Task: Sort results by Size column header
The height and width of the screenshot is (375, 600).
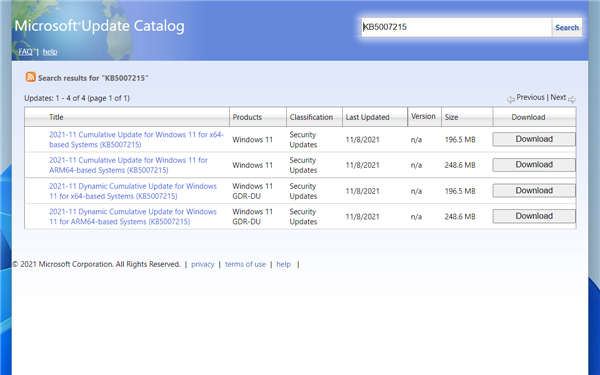Action: coord(452,117)
